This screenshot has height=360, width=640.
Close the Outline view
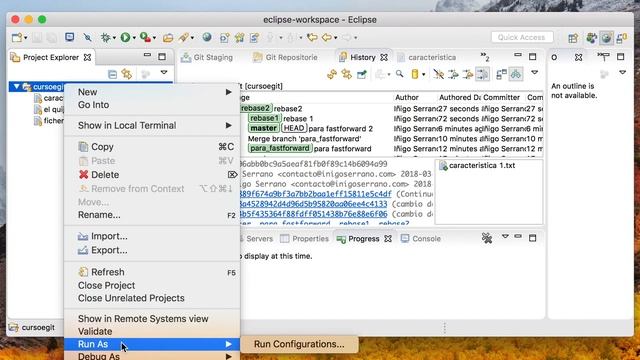click(x=578, y=58)
